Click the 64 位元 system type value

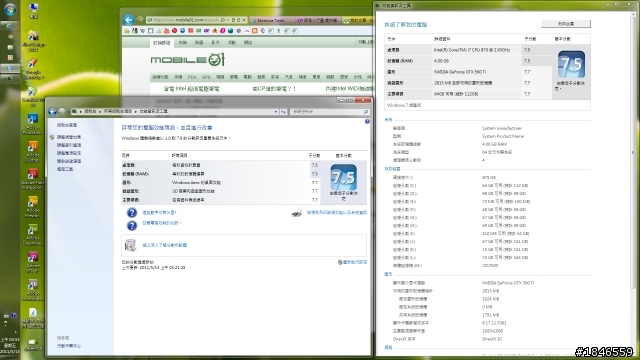[x=497, y=152]
